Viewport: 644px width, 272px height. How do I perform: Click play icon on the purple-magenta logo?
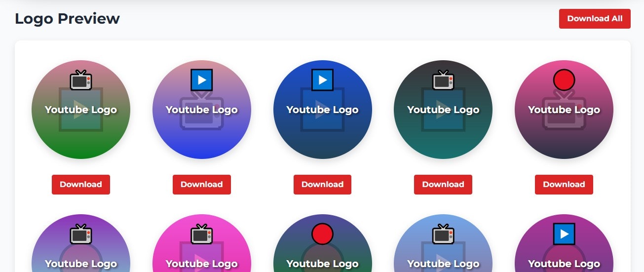(564, 234)
